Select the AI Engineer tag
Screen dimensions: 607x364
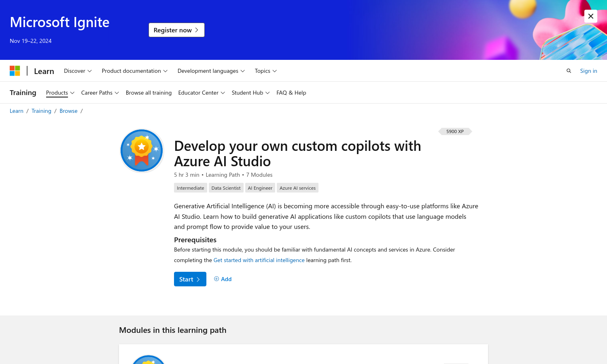pyautogui.click(x=260, y=188)
